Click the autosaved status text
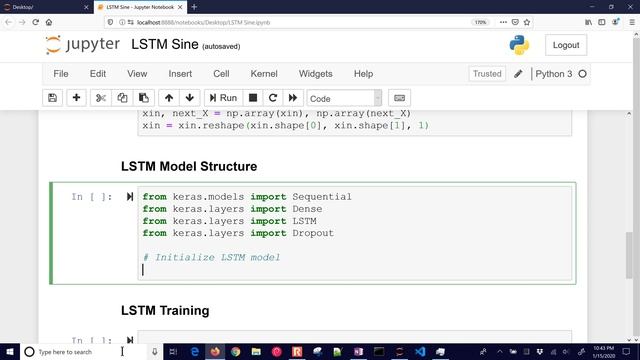Image resolution: width=640 pixels, height=360 pixels. (221, 47)
